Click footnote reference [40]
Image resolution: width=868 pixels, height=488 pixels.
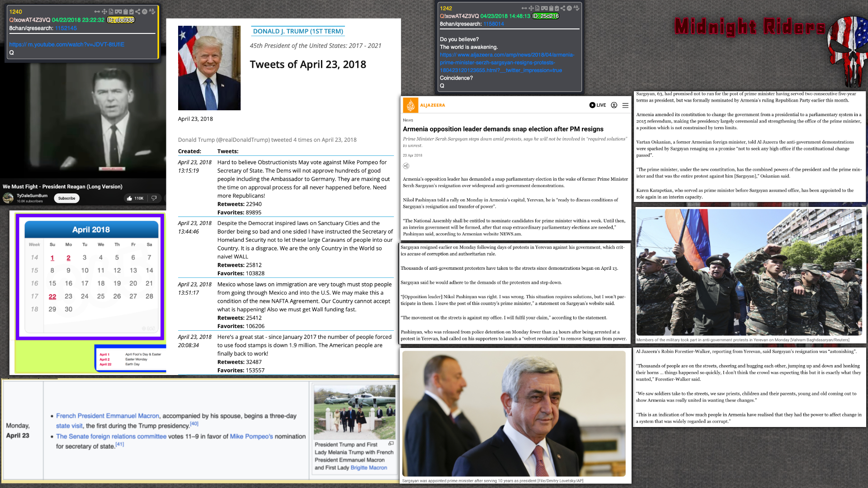[194, 423]
